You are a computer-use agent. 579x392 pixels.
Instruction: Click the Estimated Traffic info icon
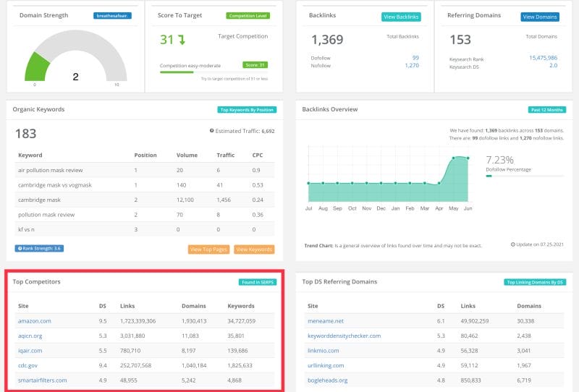pyautogui.click(x=212, y=131)
